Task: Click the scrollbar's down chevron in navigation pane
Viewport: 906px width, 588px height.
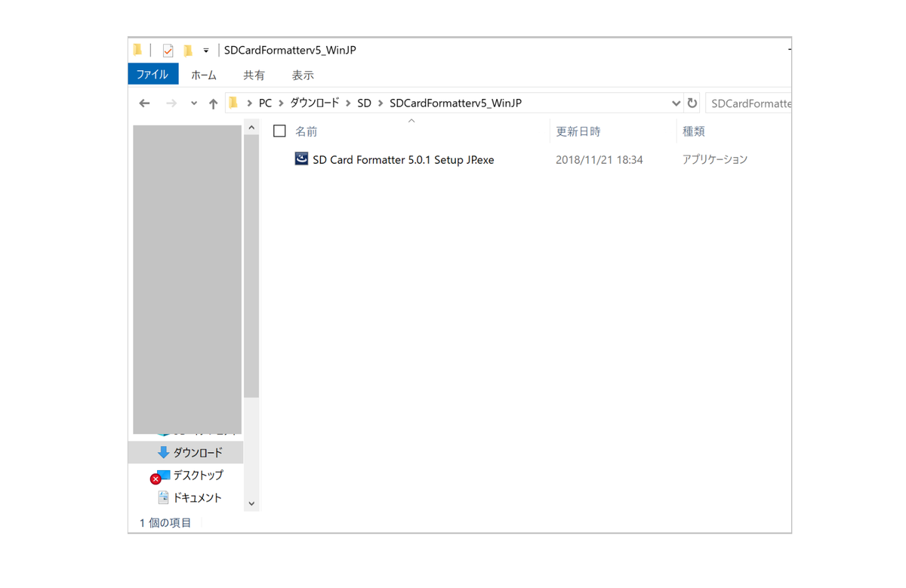Action: 251,503
